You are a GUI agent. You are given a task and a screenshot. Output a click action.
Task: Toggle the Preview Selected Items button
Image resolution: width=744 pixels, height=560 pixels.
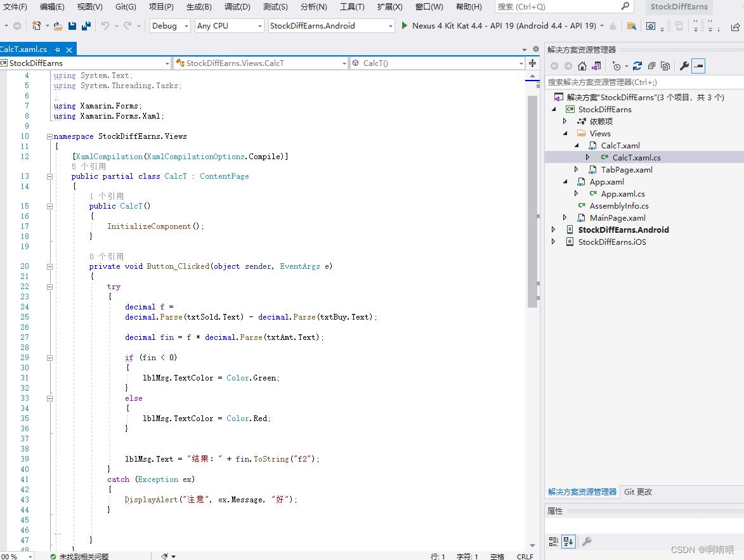(698, 66)
